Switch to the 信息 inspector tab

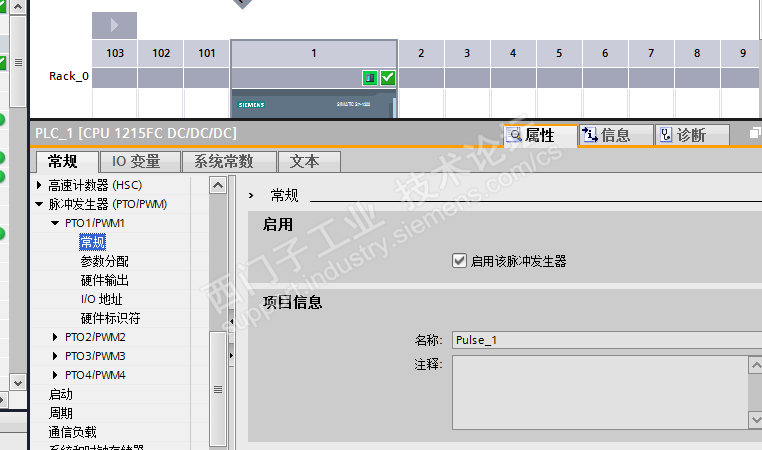[x=616, y=135]
